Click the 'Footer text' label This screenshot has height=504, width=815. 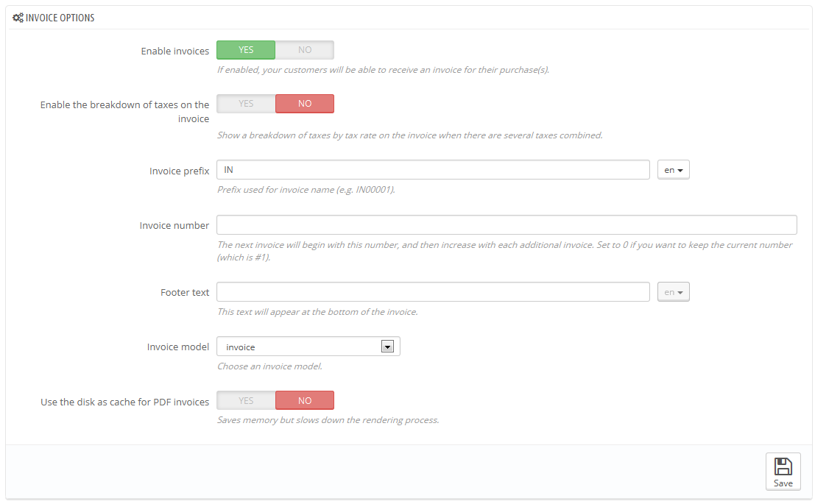coord(185,293)
